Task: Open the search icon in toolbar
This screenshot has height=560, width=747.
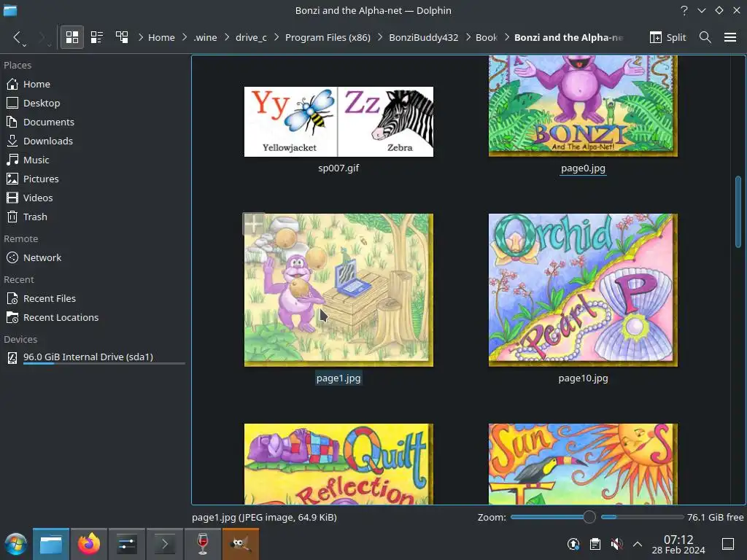Action: (x=705, y=37)
